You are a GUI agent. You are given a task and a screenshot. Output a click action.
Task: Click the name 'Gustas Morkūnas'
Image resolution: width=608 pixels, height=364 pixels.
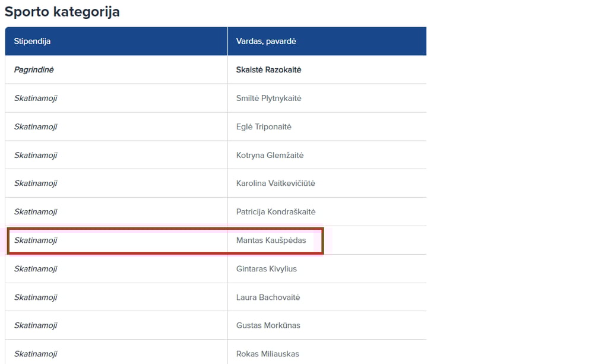click(268, 325)
